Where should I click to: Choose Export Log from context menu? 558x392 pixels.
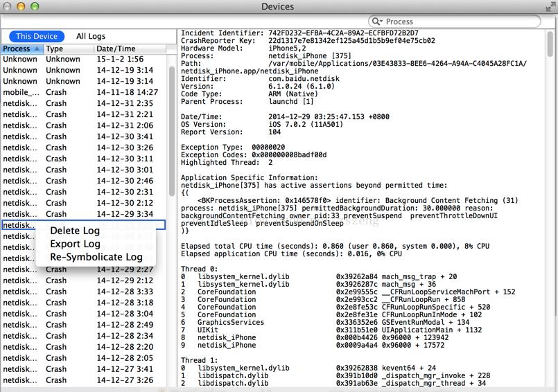pos(75,244)
